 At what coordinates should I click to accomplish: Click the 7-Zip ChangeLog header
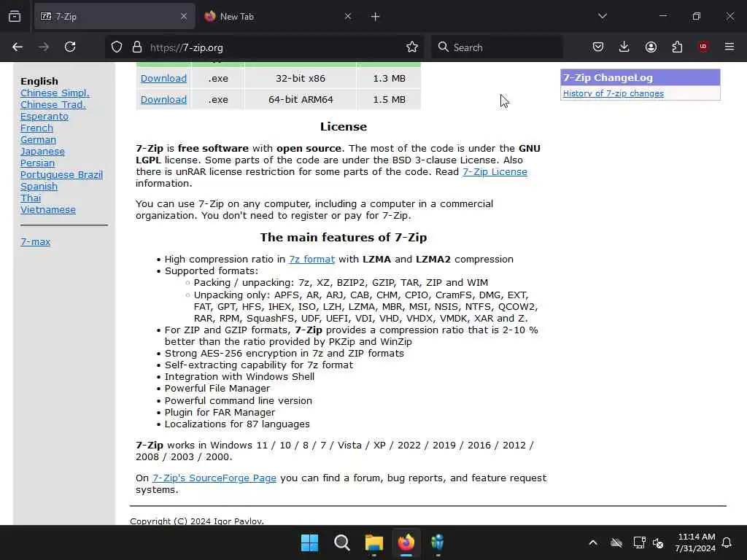(640, 77)
